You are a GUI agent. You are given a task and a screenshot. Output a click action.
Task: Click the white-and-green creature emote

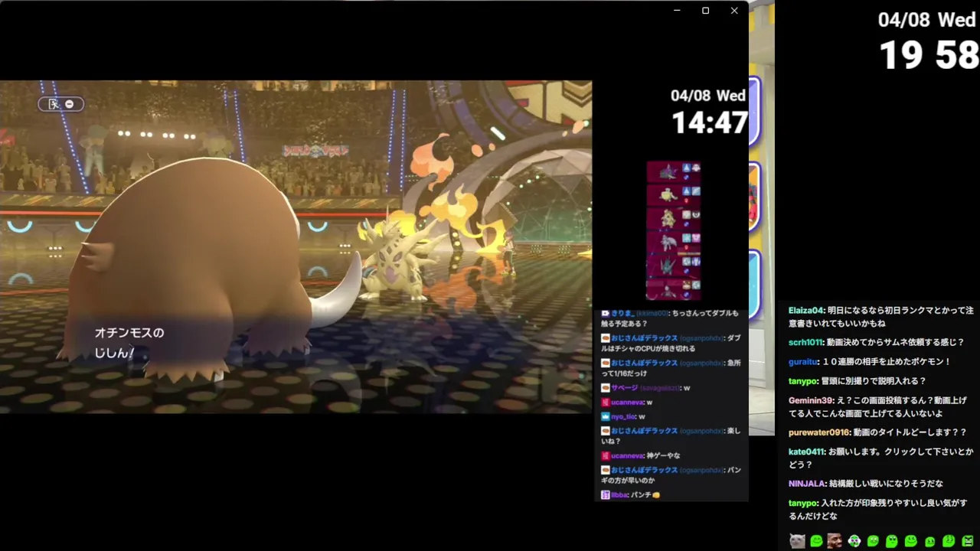pos(854,541)
